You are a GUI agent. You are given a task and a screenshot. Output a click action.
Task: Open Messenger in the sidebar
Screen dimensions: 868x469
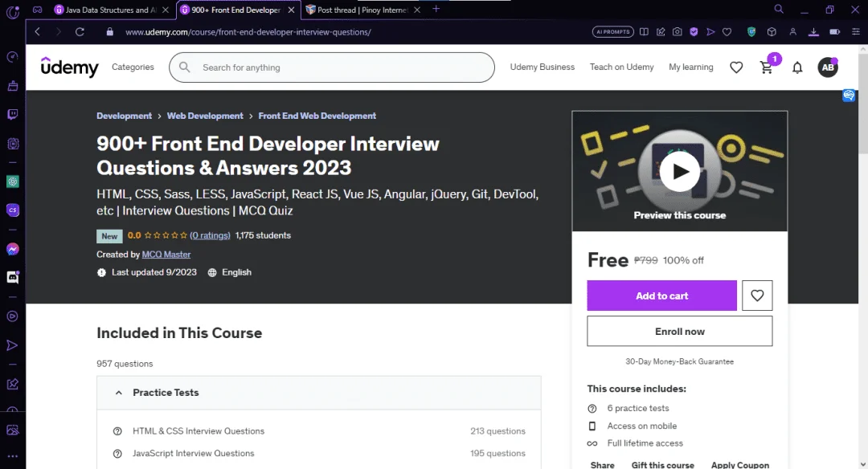12,250
